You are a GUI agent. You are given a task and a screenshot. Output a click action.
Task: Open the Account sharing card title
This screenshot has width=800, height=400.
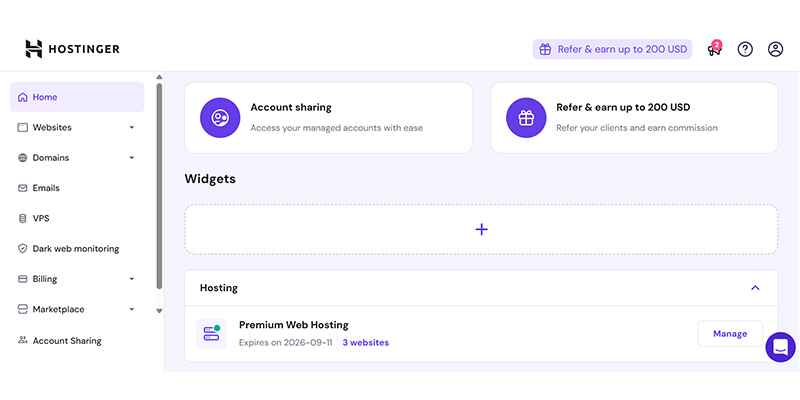point(291,108)
